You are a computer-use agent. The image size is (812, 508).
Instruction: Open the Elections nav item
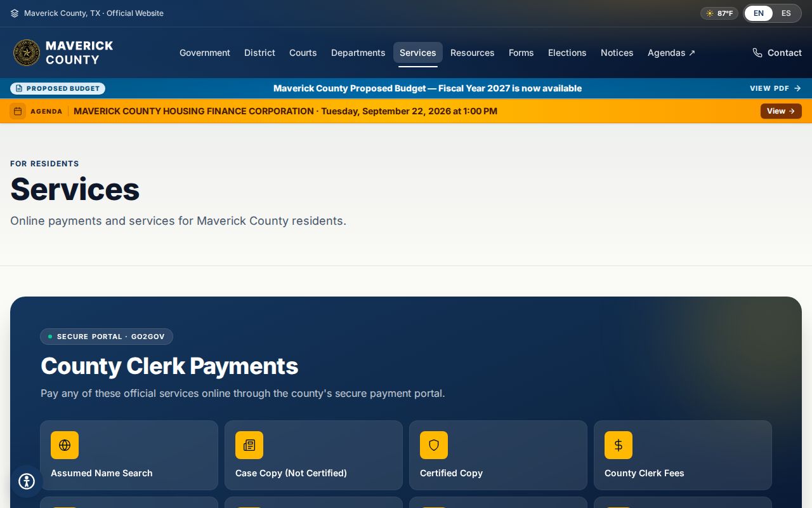click(x=567, y=53)
